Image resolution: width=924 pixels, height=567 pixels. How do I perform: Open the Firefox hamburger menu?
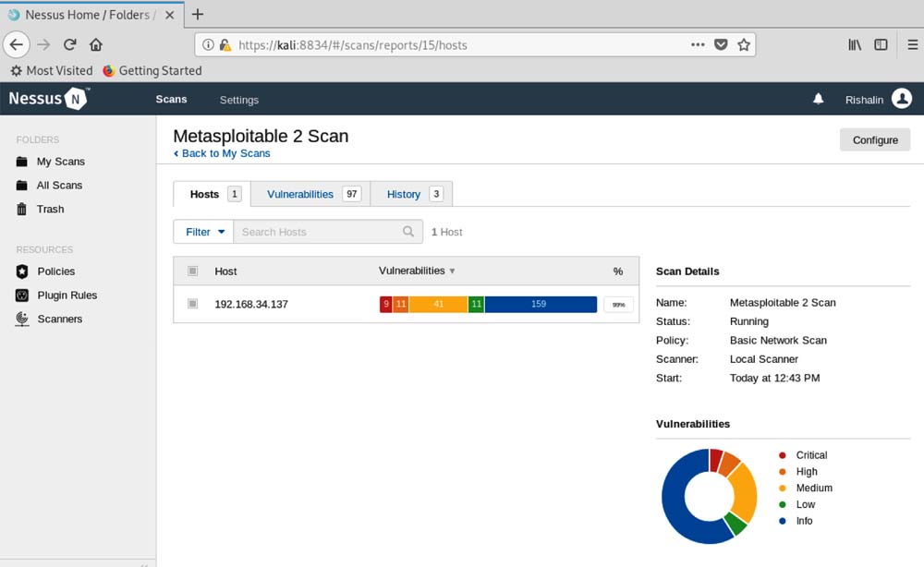click(912, 44)
